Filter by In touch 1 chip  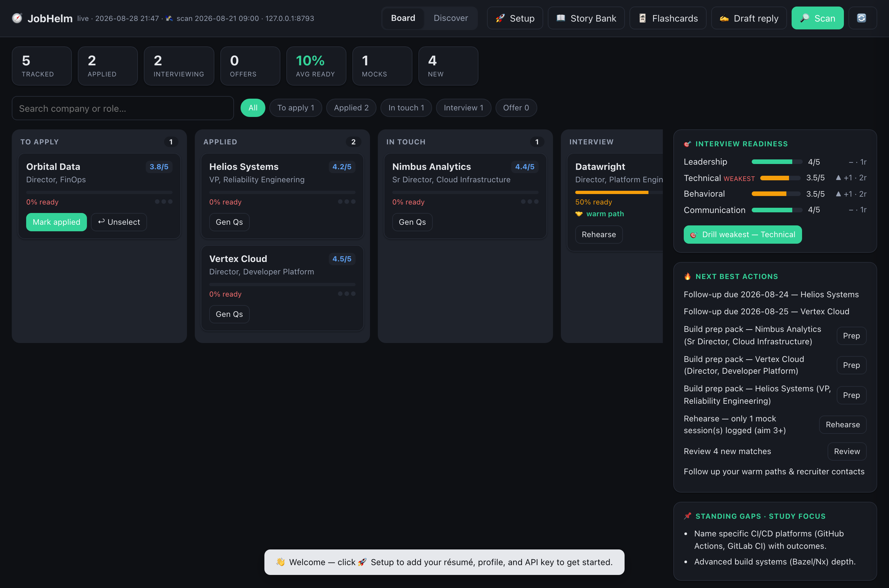[406, 108]
